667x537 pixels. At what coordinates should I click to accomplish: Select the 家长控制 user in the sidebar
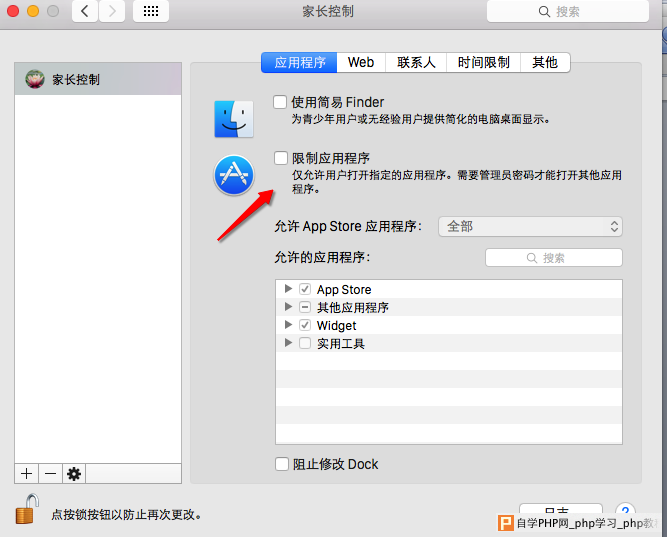pyautogui.click(x=98, y=79)
